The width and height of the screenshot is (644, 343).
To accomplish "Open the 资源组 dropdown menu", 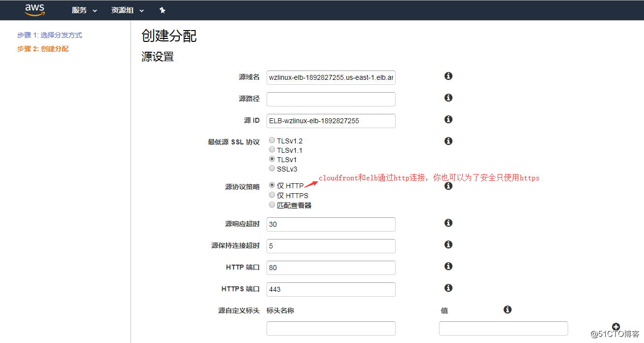I will [128, 10].
